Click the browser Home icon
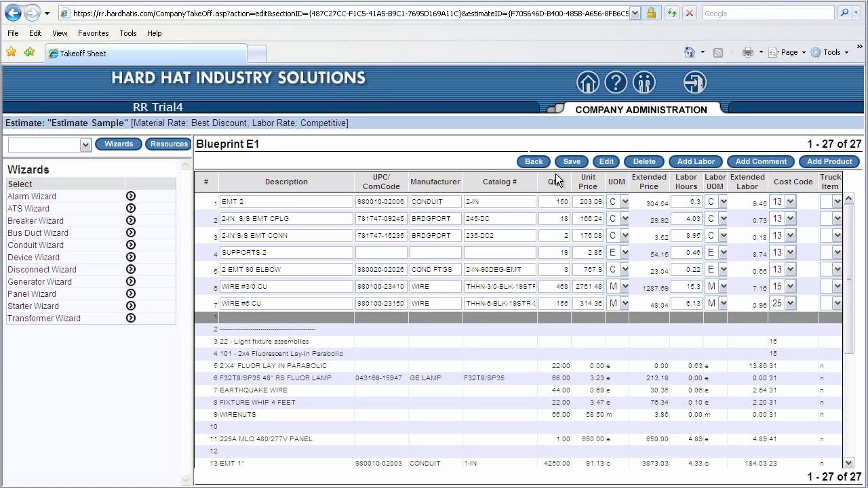 pyautogui.click(x=690, y=52)
